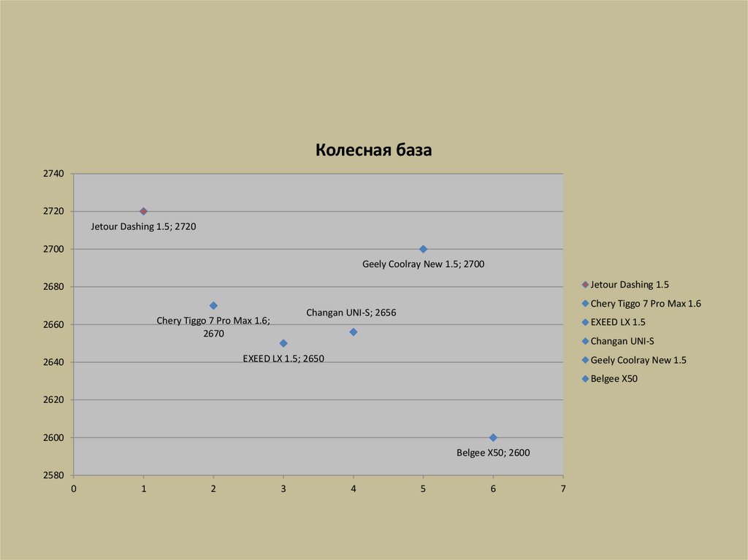The width and height of the screenshot is (748, 560).
Task: Click legend entry EXEED LX 1.5
Action: (x=614, y=323)
